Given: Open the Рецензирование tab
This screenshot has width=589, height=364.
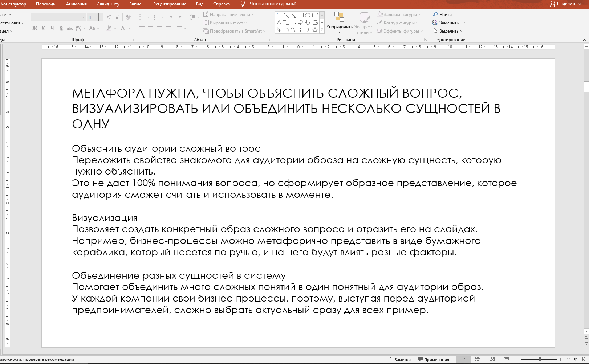Looking at the screenshot, I should 170,4.
